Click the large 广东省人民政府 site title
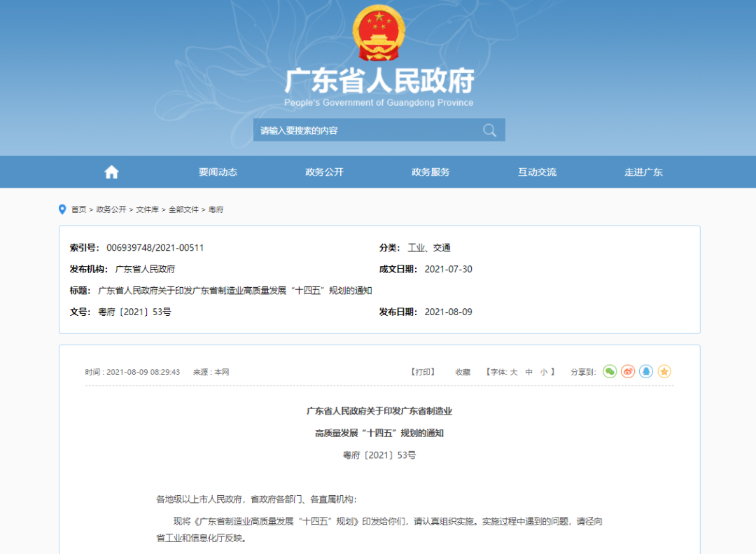The image size is (756, 554). (x=379, y=81)
